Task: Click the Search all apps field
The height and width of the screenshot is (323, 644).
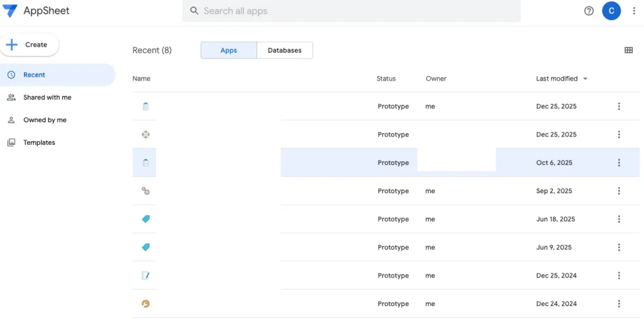Action: tap(352, 11)
